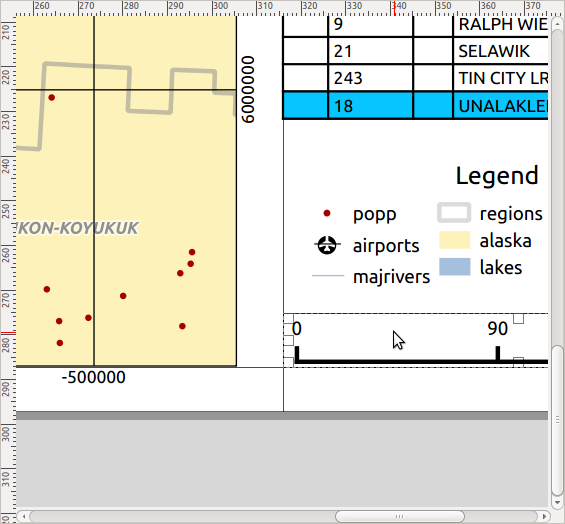This screenshot has width=565, height=524.
Task: Select the highlighted UNALAKLEET table row
Action: [x=415, y=106]
